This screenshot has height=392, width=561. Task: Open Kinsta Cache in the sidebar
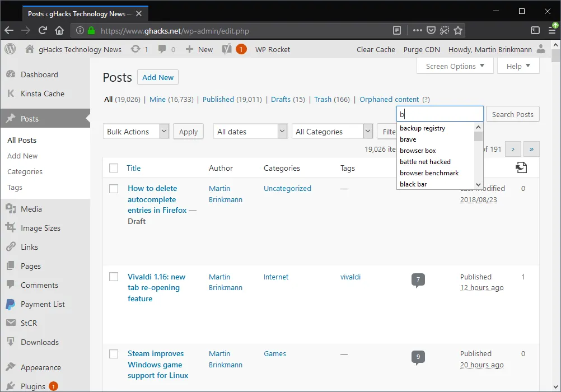tap(43, 94)
